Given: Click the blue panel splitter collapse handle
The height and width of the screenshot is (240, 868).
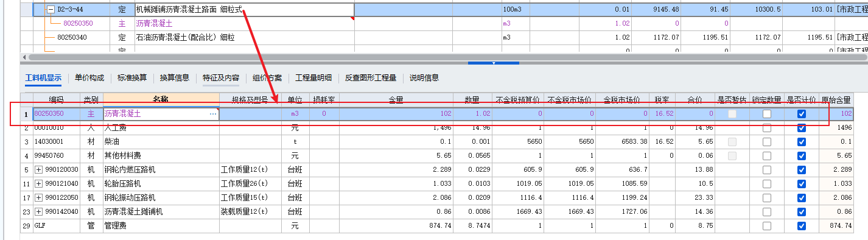Looking at the screenshot, I should click(494, 63).
